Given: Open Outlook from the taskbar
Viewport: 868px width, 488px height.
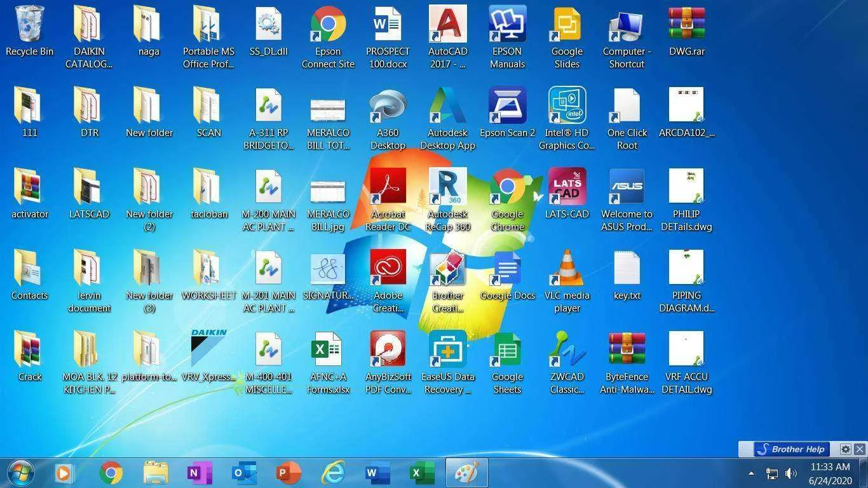Looking at the screenshot, I should pos(244,473).
